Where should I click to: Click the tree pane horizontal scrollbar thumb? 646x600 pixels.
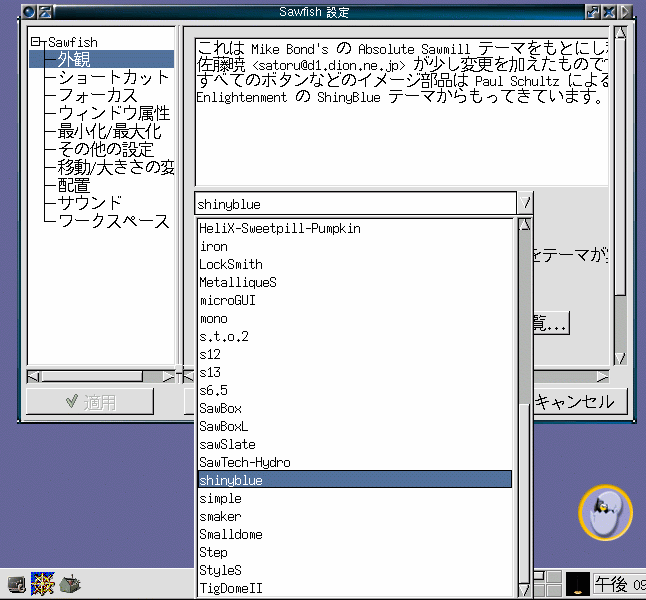(x=92, y=376)
